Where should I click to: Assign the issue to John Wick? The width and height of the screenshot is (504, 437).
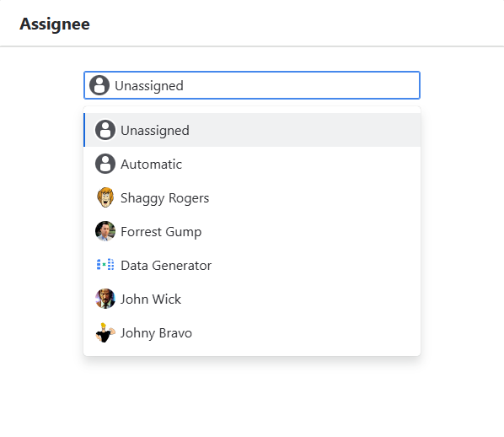click(252, 299)
